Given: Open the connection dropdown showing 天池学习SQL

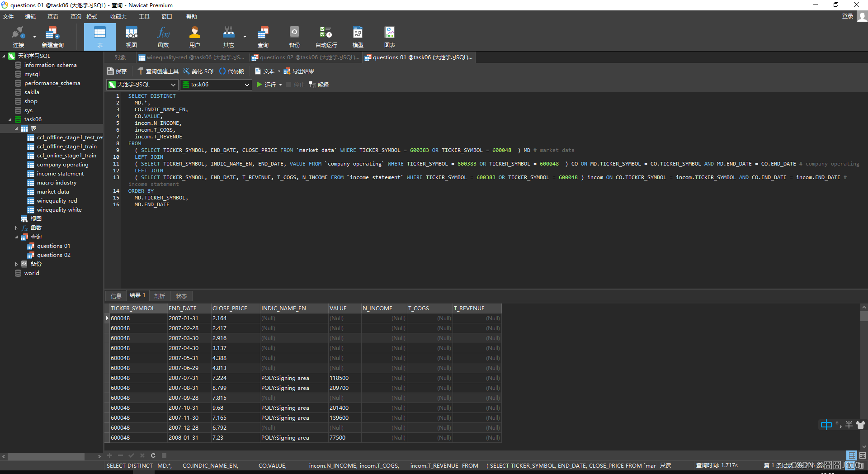Looking at the screenshot, I should [x=142, y=85].
